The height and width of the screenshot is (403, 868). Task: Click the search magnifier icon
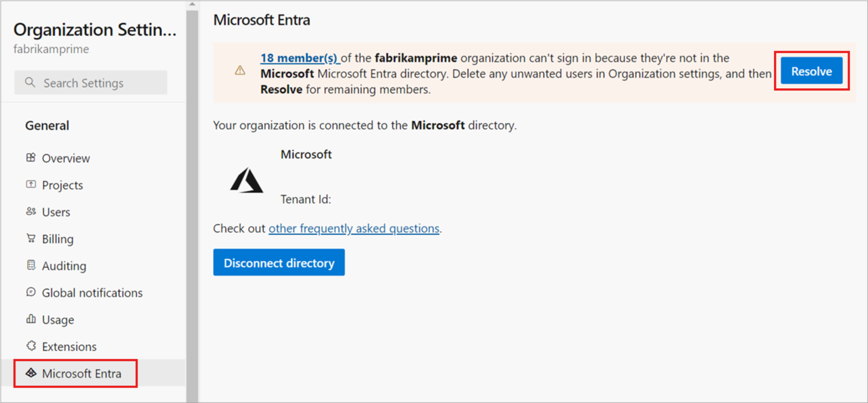pos(30,82)
